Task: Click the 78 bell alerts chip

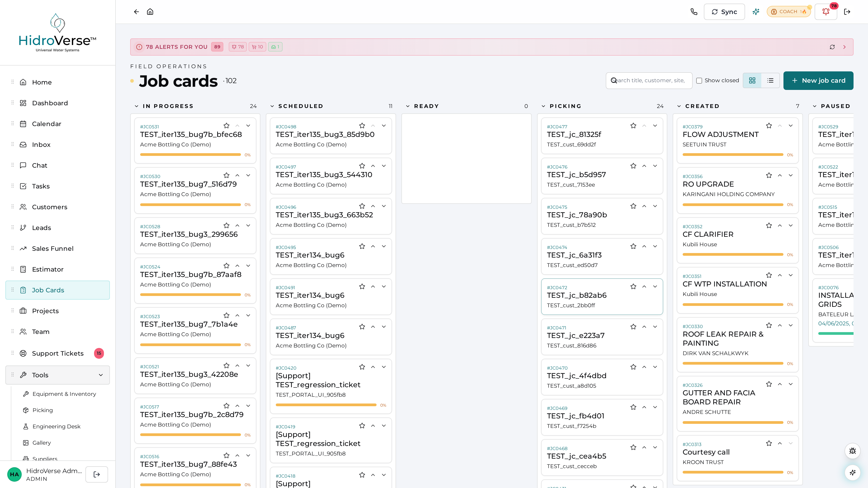Action: [238, 47]
